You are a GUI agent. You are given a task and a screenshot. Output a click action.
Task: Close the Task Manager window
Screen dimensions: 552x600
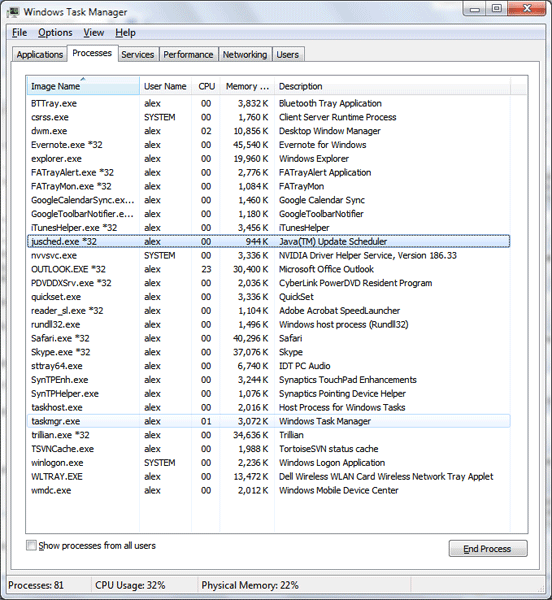(x=527, y=9)
